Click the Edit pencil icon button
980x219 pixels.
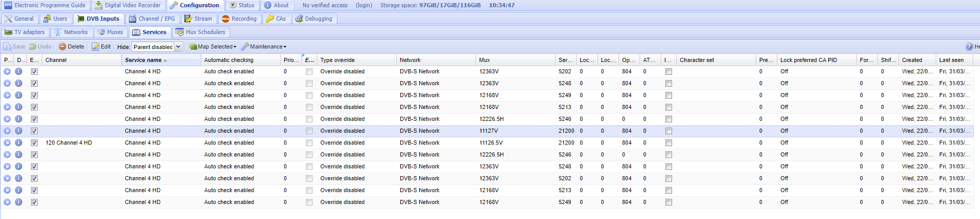101,46
